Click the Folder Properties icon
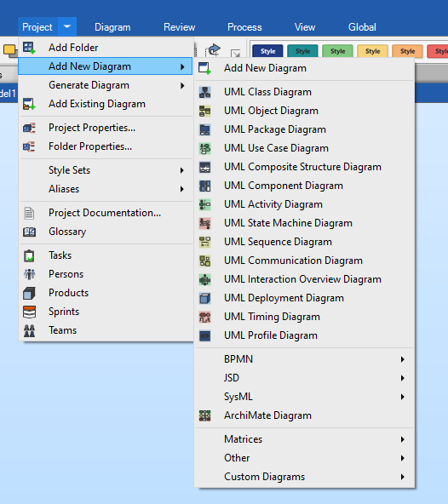 (x=29, y=146)
